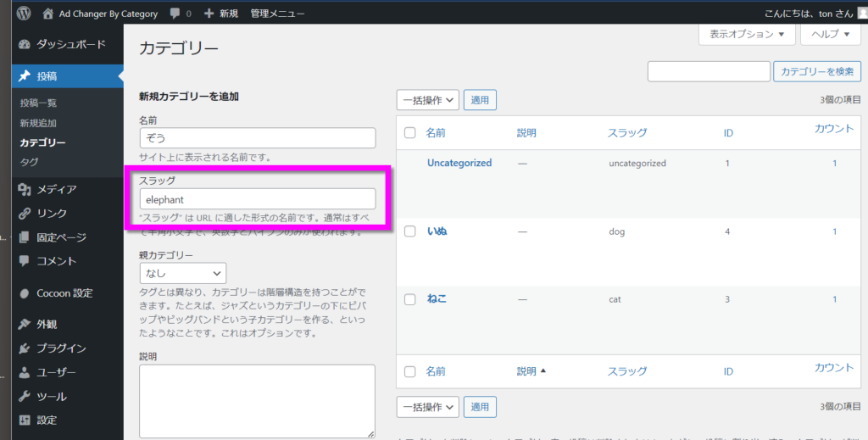This screenshot has height=440, width=868.
Task: Click the home icon beside Ad Changer By Category
Action: pyautogui.click(x=48, y=14)
